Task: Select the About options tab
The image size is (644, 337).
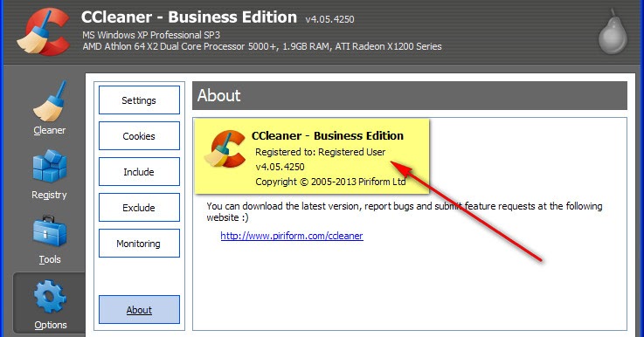Action: point(139,310)
